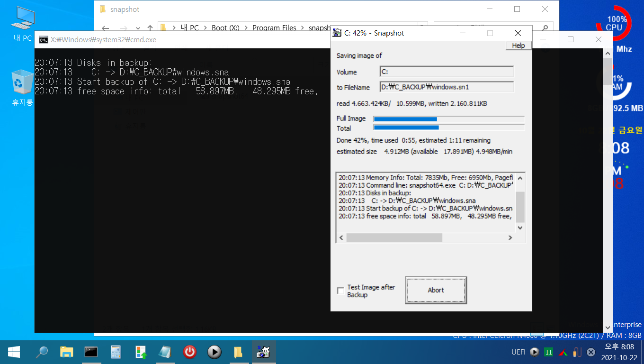This screenshot has height=364, width=644.
Task: Minimize the Snapshot window
Action: [462, 33]
